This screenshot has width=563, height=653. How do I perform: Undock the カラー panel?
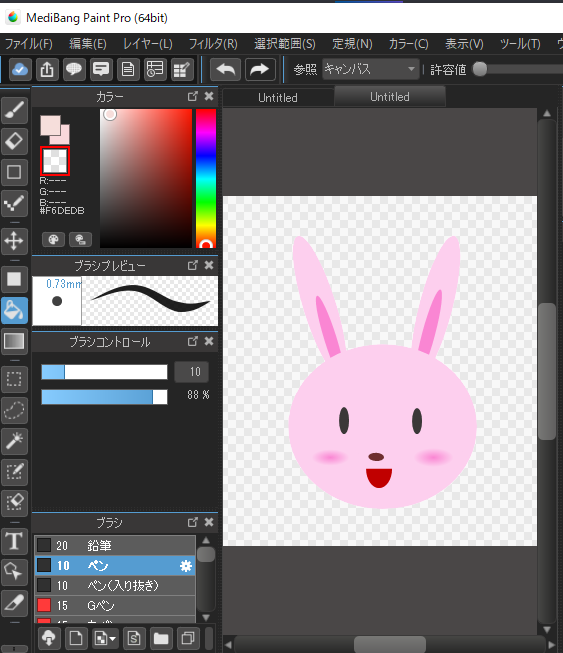pyautogui.click(x=192, y=96)
